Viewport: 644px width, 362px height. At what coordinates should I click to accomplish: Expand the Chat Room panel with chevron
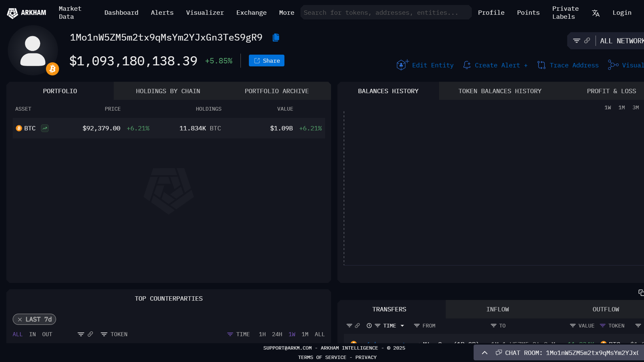(x=485, y=353)
